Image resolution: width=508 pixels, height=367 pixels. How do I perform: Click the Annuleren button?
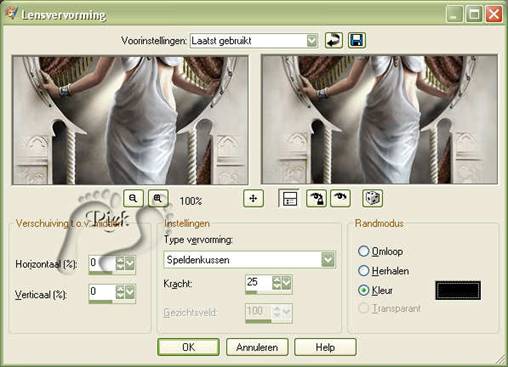point(257,347)
